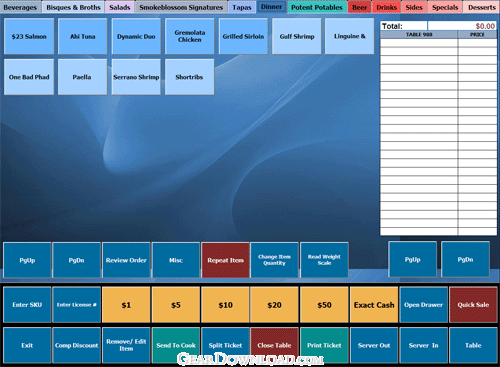
Task: Choose the Paella dish
Action: [x=83, y=77]
